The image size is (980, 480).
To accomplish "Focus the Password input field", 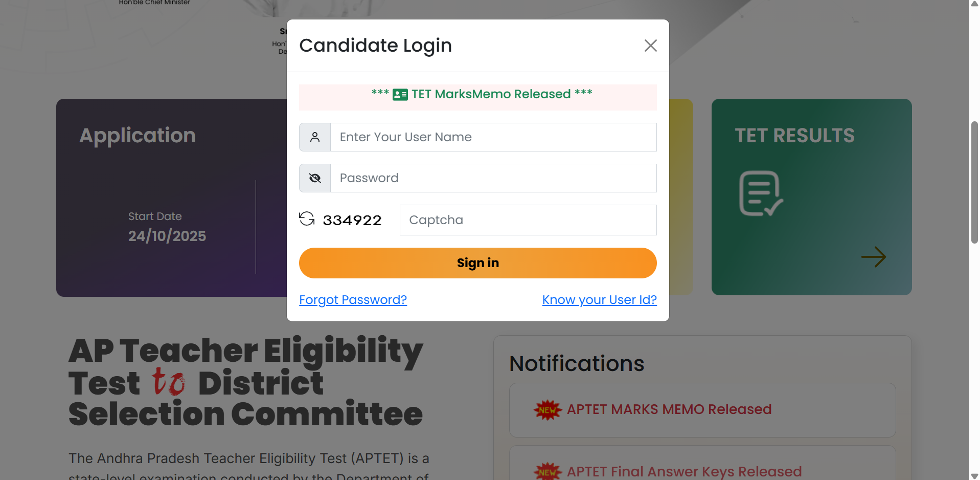I will (493, 178).
